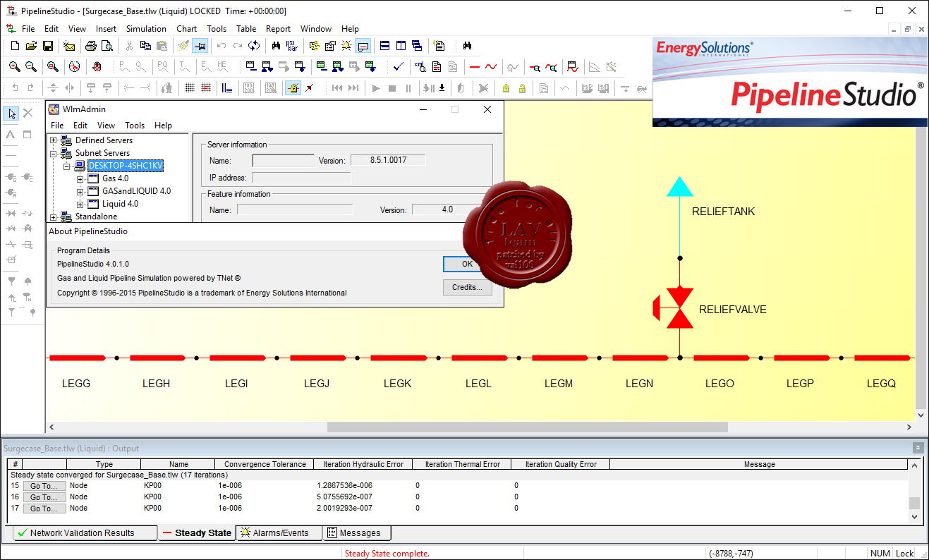Switch to the Alarms/Events tab
The width and height of the screenshot is (929, 560).
click(x=279, y=533)
